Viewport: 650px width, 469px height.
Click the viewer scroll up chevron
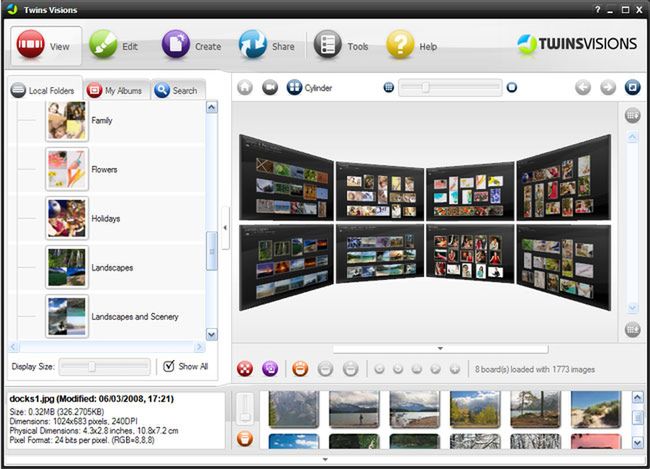(633, 137)
